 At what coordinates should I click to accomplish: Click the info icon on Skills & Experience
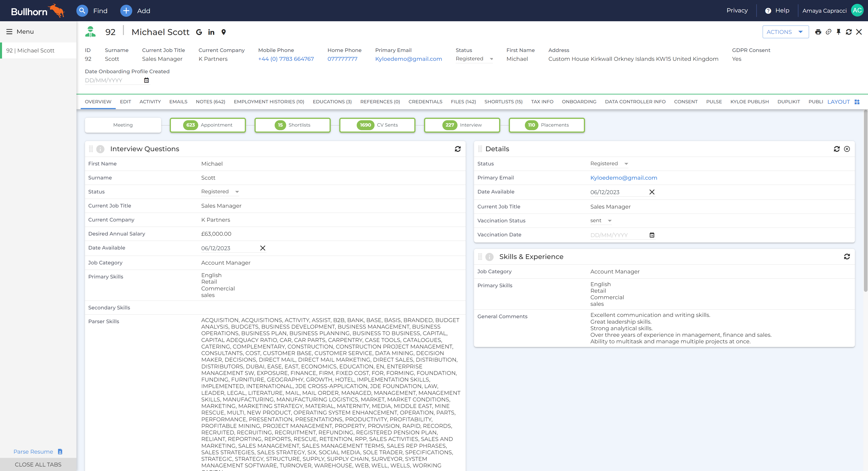click(x=489, y=257)
